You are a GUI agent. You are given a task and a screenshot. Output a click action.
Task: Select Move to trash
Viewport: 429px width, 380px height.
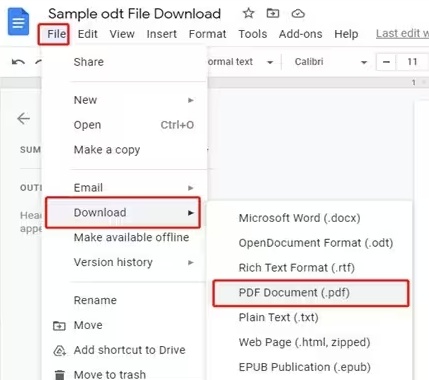[x=123, y=375]
